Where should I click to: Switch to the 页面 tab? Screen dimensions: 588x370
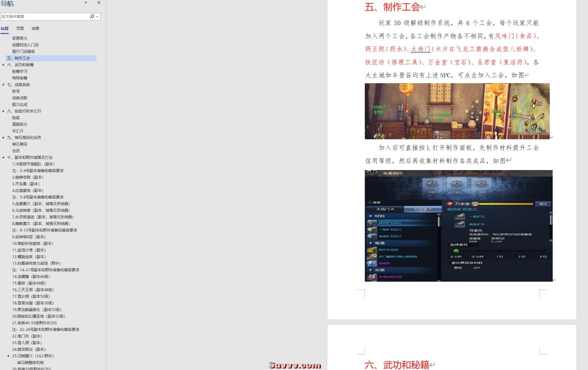pos(20,28)
